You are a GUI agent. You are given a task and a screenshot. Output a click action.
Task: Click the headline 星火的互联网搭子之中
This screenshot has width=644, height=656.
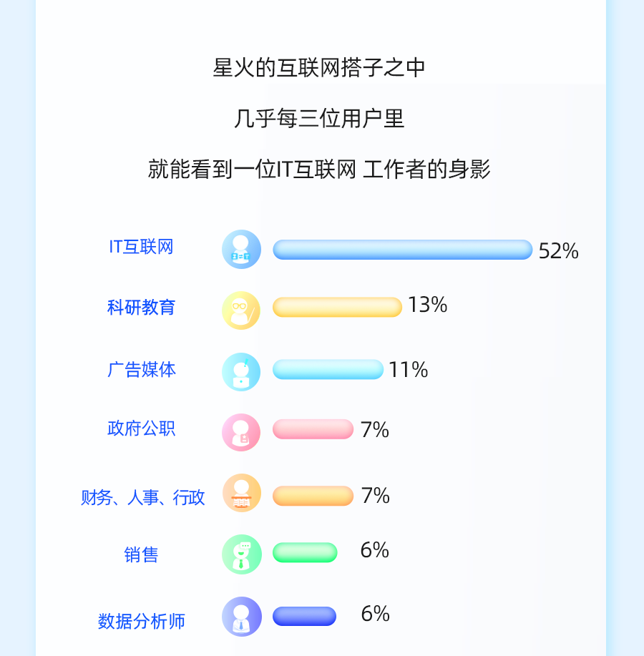click(x=319, y=68)
